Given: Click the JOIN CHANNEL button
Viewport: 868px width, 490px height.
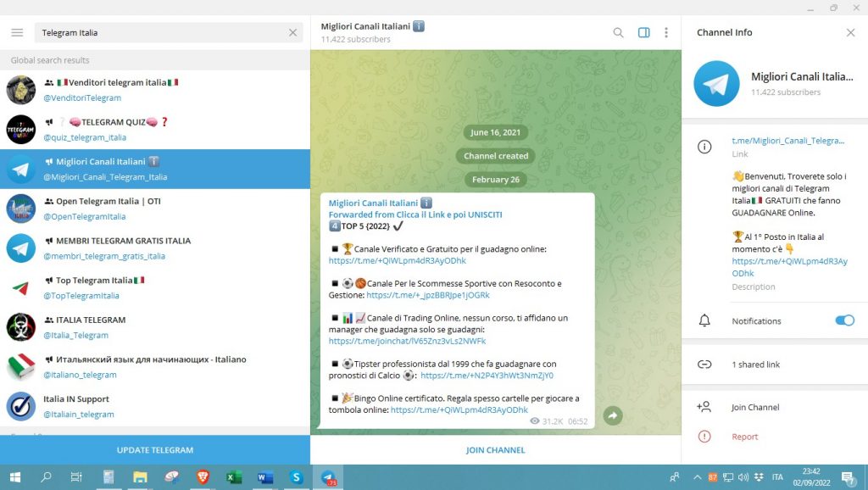Looking at the screenshot, I should click(x=495, y=450).
